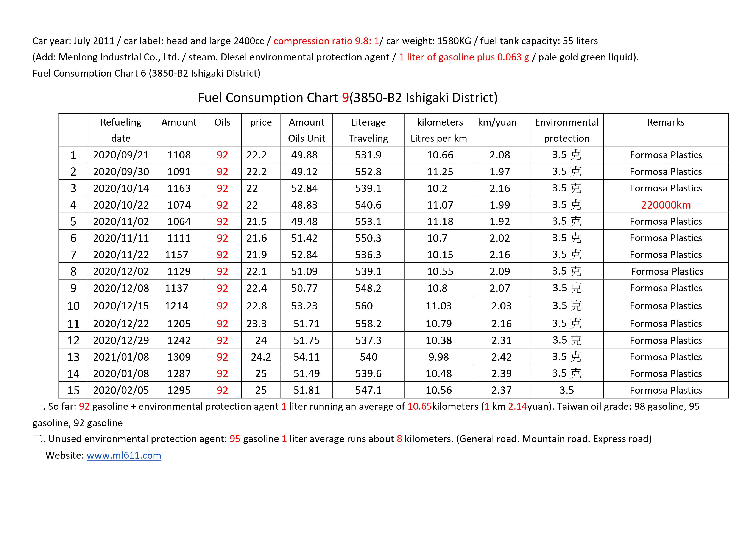Select the date cell 2020/12/02
The image size is (756, 535).
point(121,271)
